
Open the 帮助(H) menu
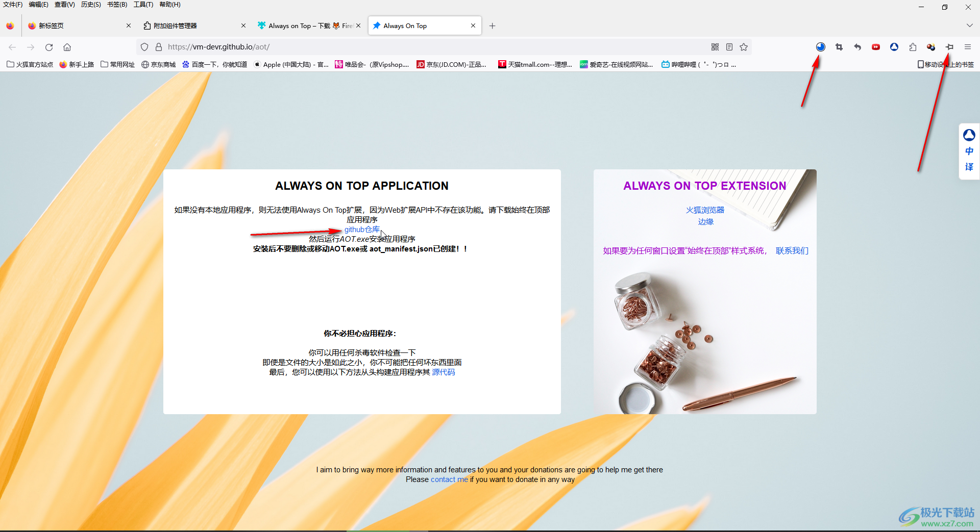tap(170, 5)
